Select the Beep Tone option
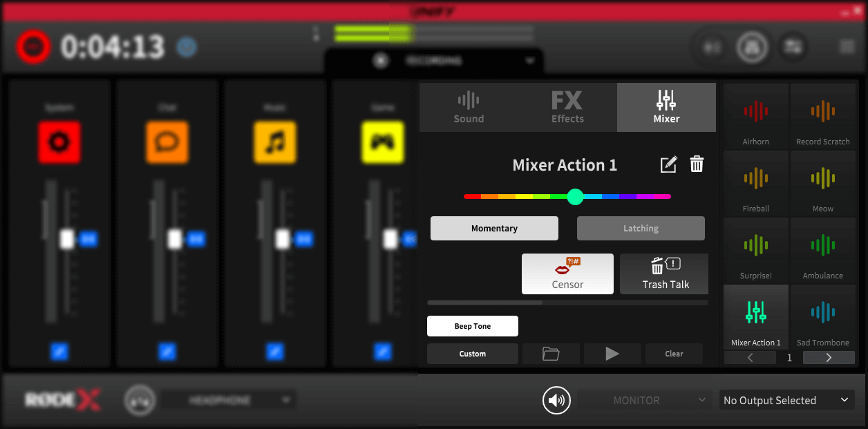The height and width of the screenshot is (429, 868). [x=472, y=325]
